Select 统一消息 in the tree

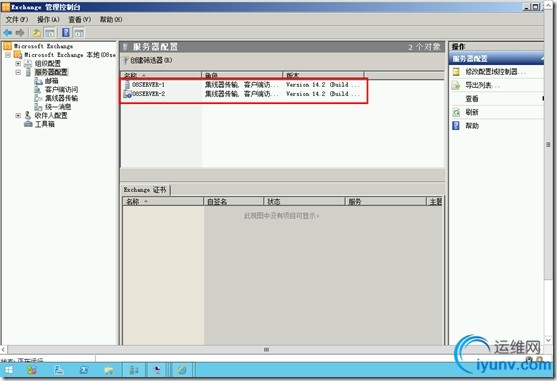click(x=58, y=107)
